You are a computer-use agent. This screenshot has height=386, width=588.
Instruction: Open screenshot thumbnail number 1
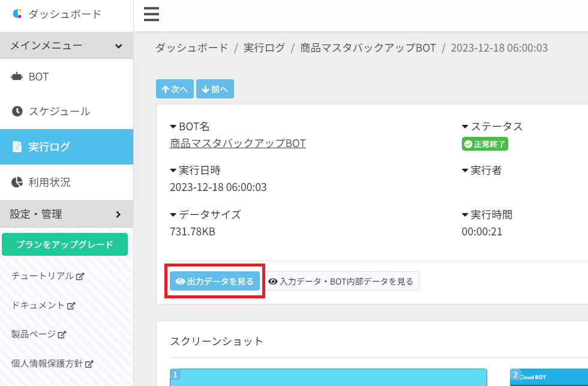[x=329, y=378]
